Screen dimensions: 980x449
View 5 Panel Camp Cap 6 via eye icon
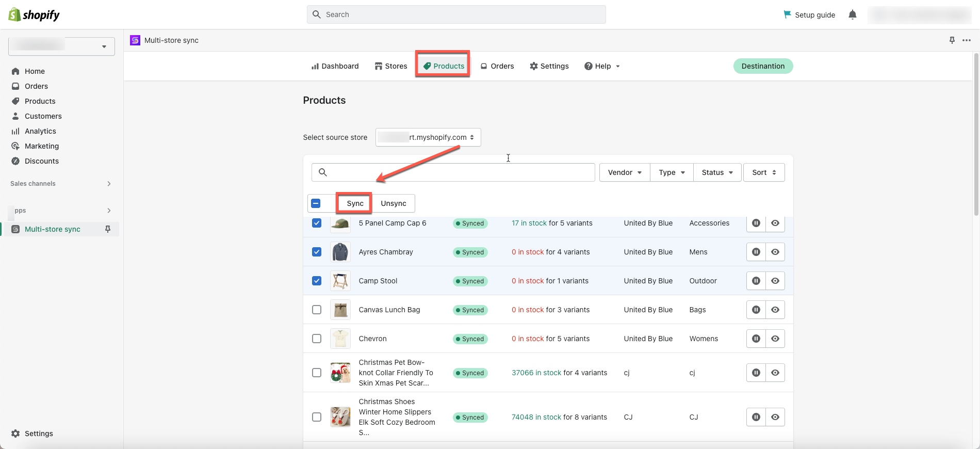coord(775,223)
